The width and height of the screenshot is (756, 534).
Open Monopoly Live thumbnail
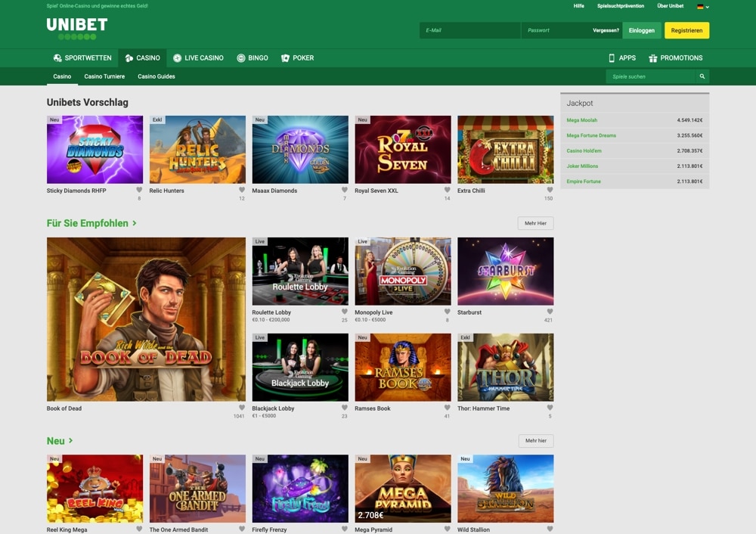(x=403, y=271)
